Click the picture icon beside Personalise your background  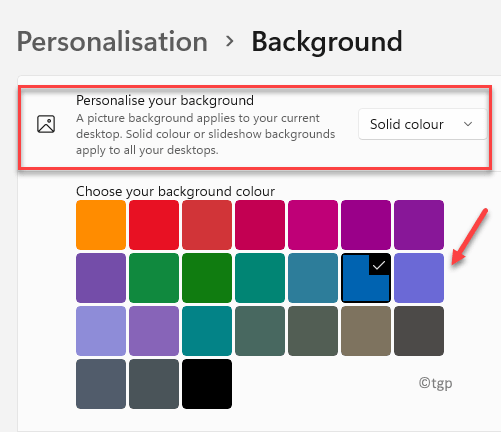[x=46, y=124]
